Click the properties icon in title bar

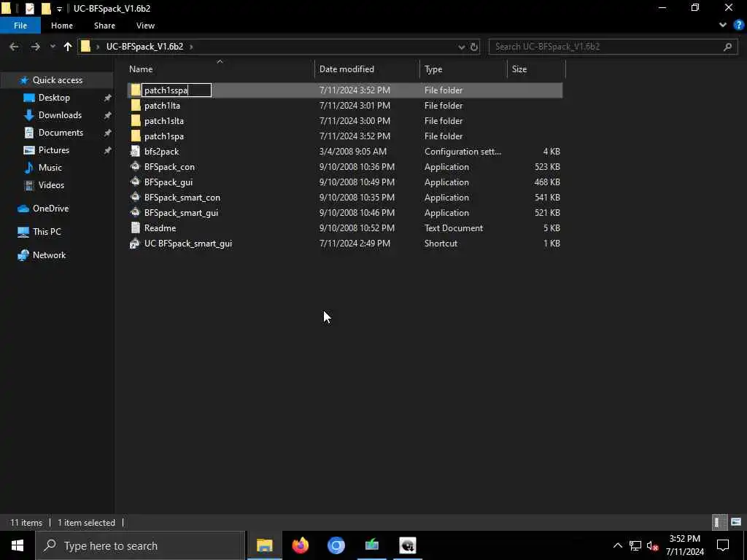29,9
